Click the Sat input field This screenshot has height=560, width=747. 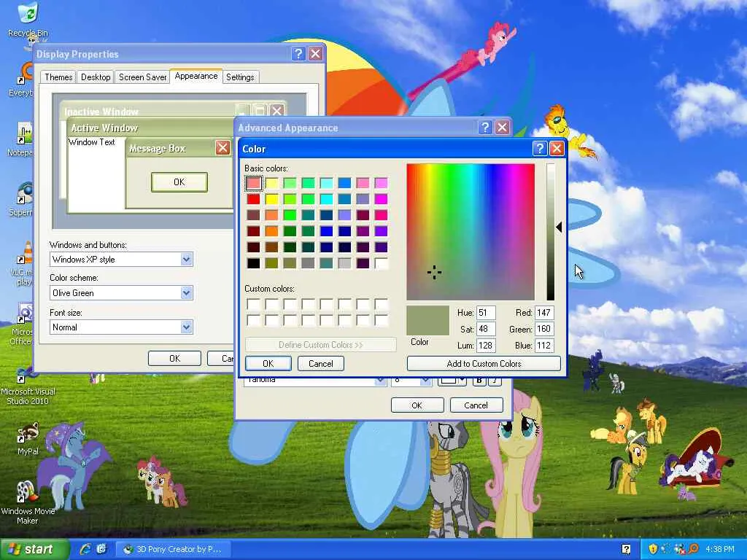coord(485,329)
